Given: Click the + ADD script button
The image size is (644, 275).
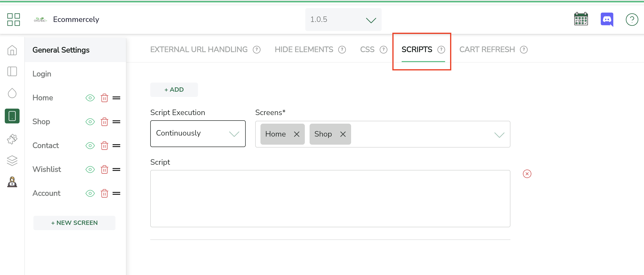Looking at the screenshot, I should tap(174, 90).
